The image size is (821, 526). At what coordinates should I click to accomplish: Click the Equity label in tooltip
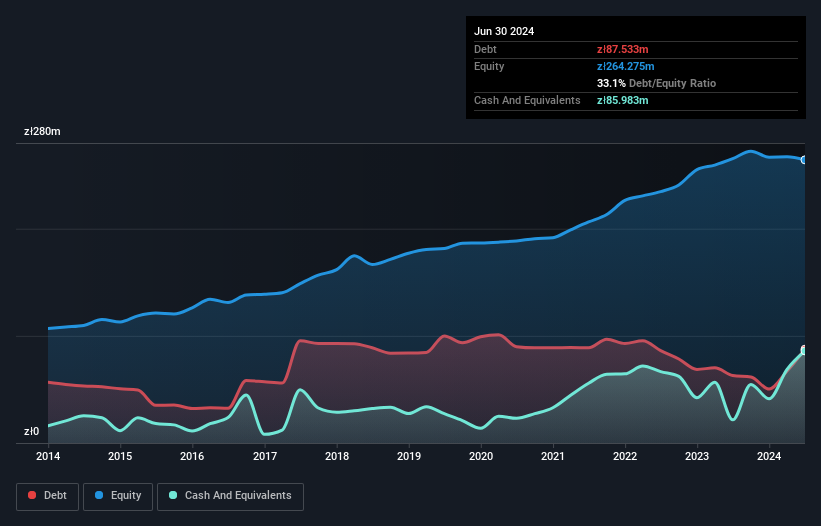pyautogui.click(x=489, y=66)
